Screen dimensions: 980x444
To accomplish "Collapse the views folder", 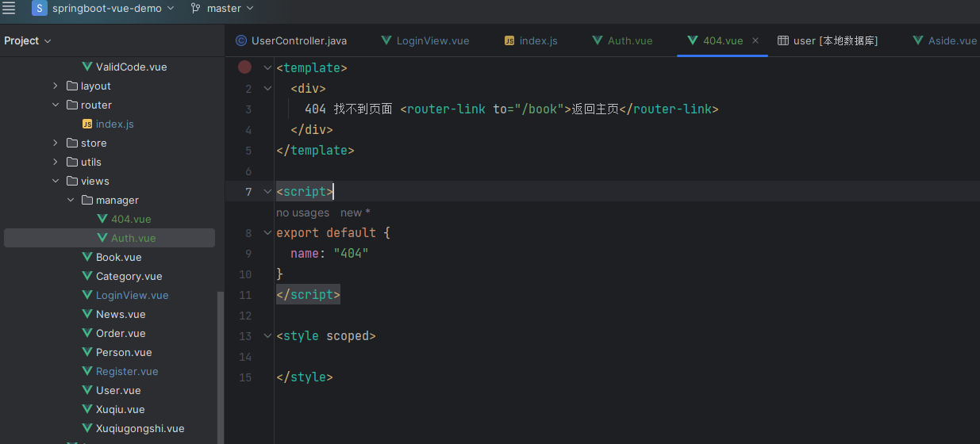I will [x=56, y=181].
